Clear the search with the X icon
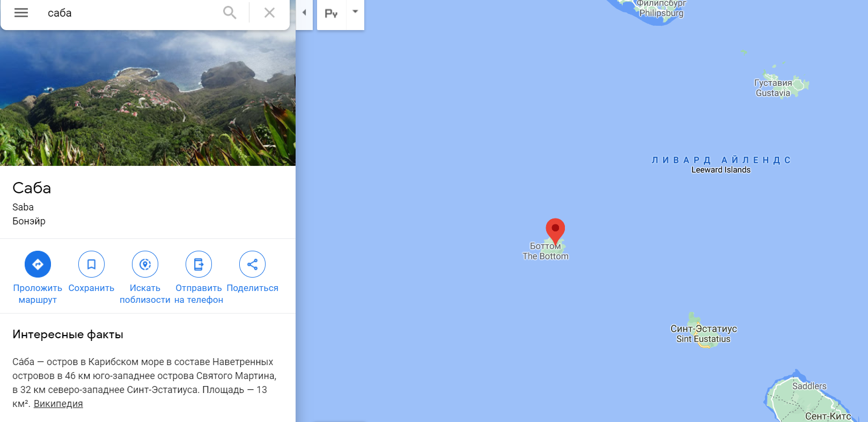The height and width of the screenshot is (422, 868). tap(269, 13)
